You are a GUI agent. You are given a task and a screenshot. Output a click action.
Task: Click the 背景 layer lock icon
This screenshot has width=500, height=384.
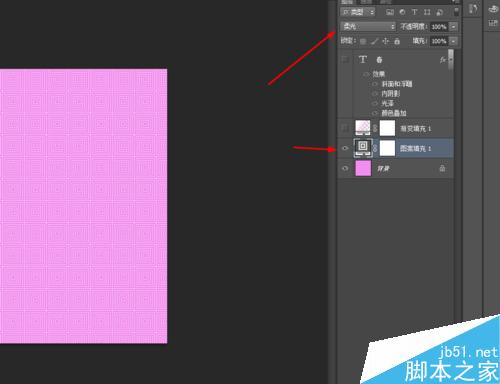click(442, 168)
